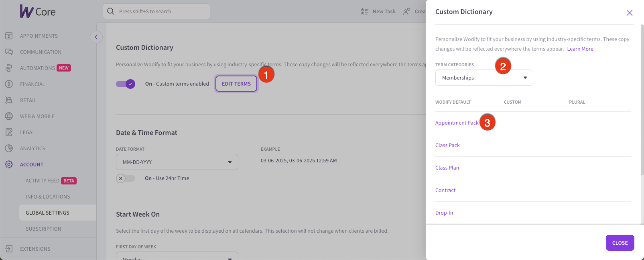Click the Web & Mobile globe icon

pyautogui.click(x=9, y=116)
